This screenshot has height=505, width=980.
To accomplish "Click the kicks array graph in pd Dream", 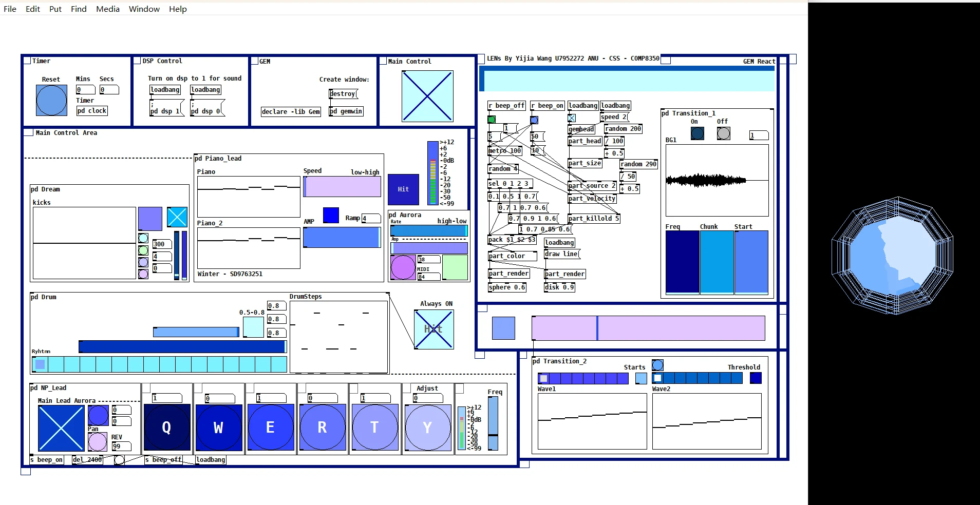I will 84,243.
